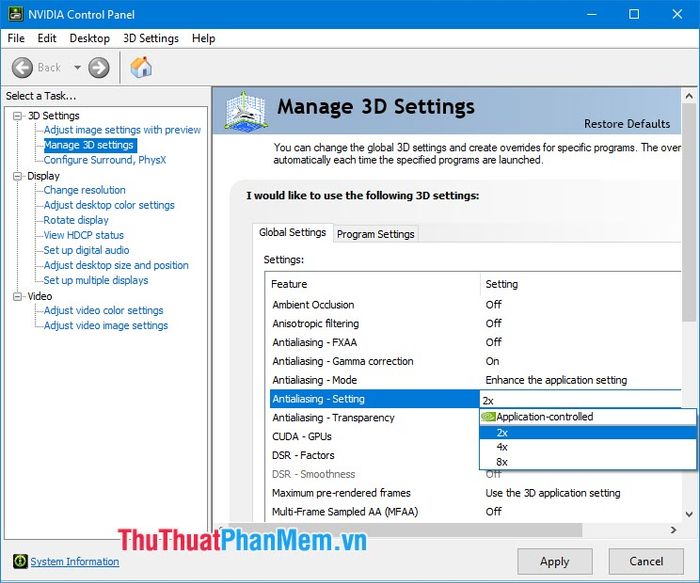Select Adjust desktop size and position

116,265
